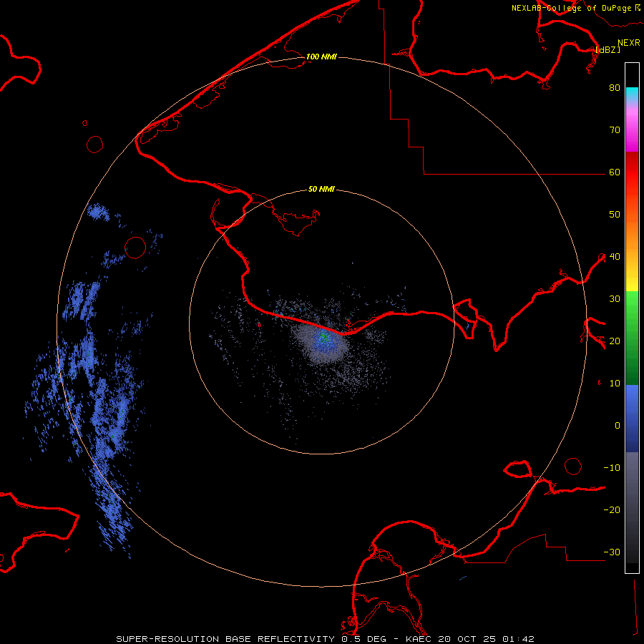The height and width of the screenshot is (644, 644).
Task: Pick the gray band of the color bar
Action: click(632, 507)
